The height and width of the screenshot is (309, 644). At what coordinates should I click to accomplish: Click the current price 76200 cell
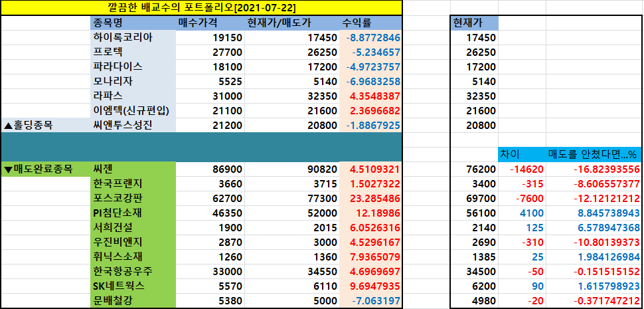(x=475, y=169)
